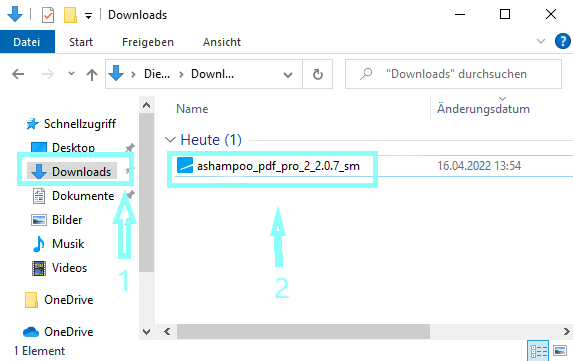Switch to the Freigeben tab
The height and width of the screenshot is (361, 573).
148,42
